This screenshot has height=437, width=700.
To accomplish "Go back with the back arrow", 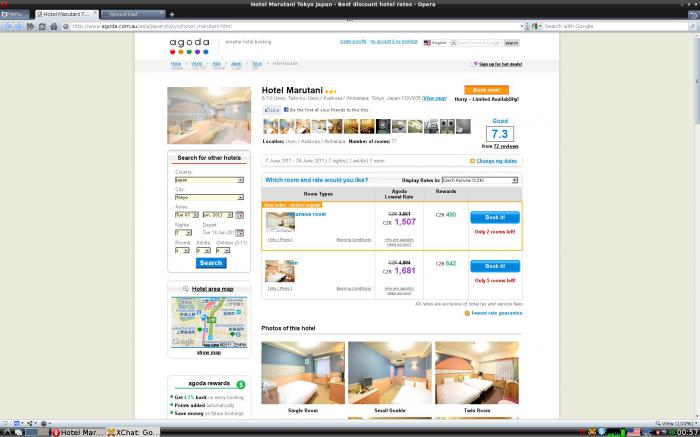I will 8,26.
